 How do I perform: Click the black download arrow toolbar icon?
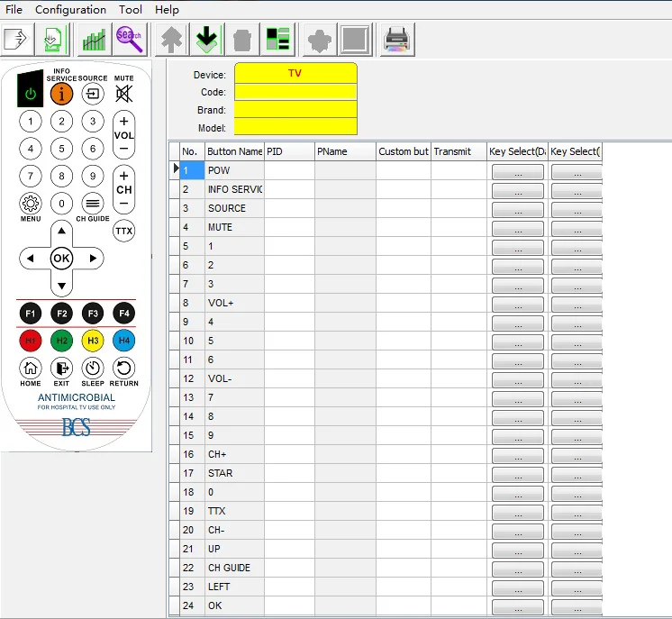(x=208, y=40)
